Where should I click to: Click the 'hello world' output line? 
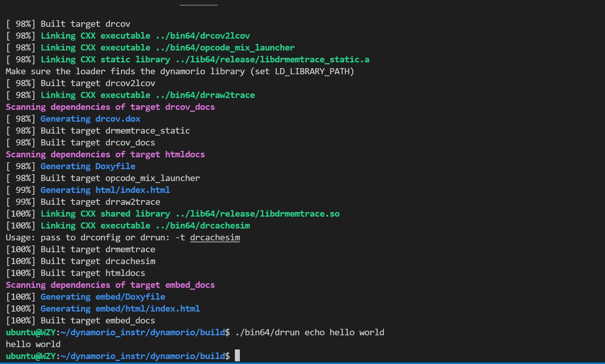click(33, 344)
